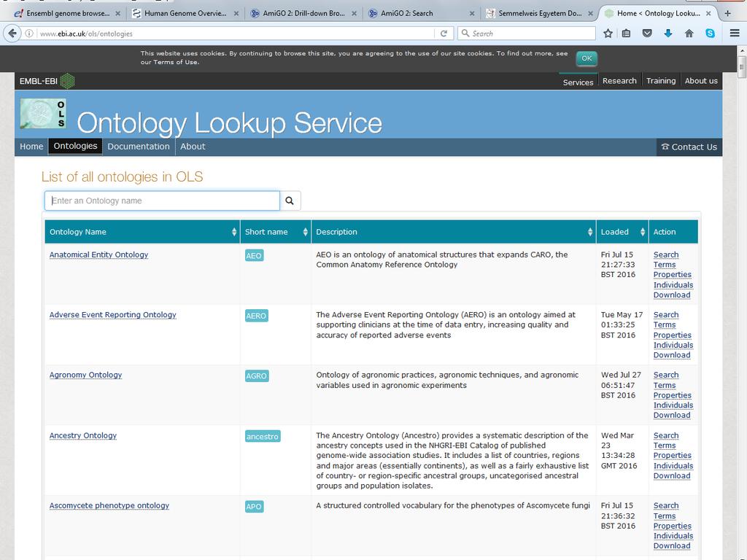Switch to Human Genome Overview tab
747x560 pixels.
(x=185, y=13)
